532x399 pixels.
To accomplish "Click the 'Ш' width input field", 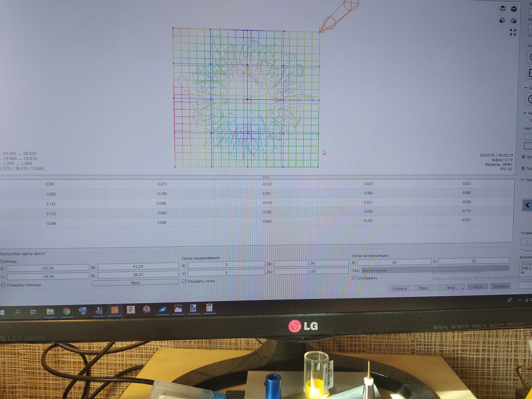I will [x=138, y=267].
